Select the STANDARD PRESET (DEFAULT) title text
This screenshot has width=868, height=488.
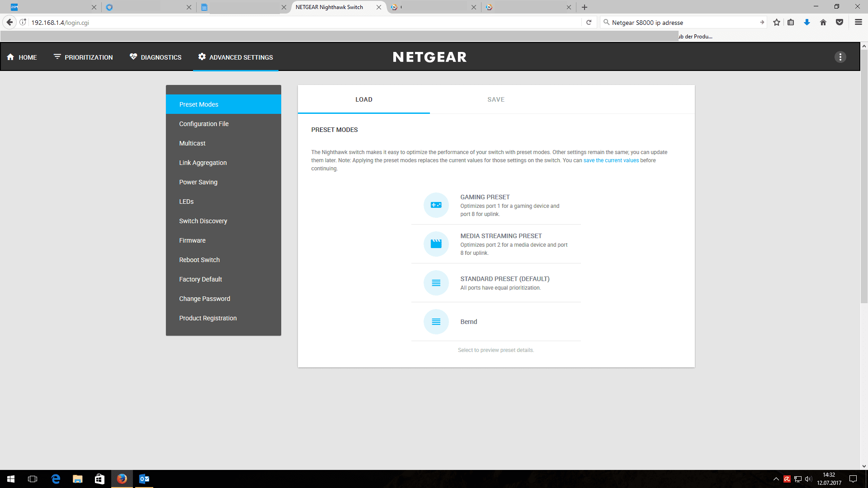[505, 279]
